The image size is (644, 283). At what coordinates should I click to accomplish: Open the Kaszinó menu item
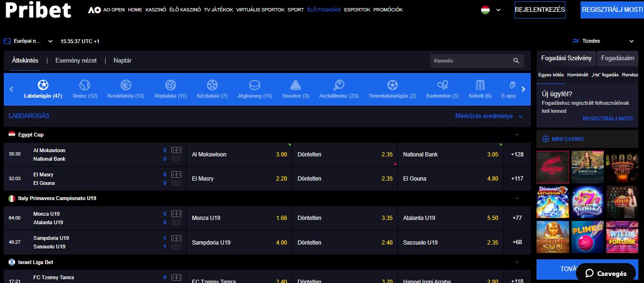click(x=156, y=9)
